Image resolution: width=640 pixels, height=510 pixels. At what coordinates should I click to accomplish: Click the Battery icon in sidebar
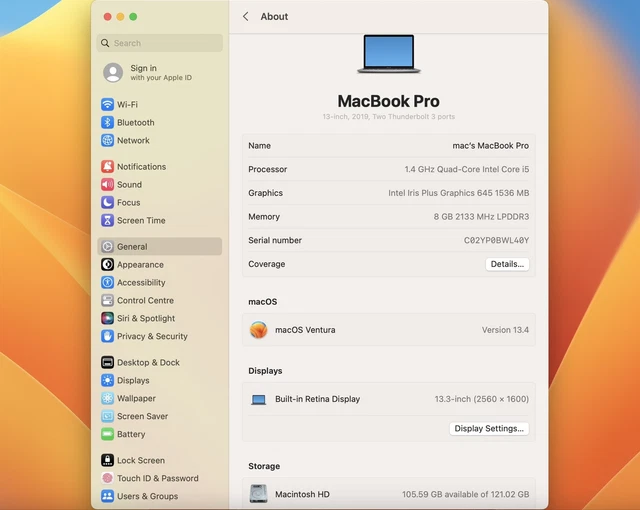[107, 435]
